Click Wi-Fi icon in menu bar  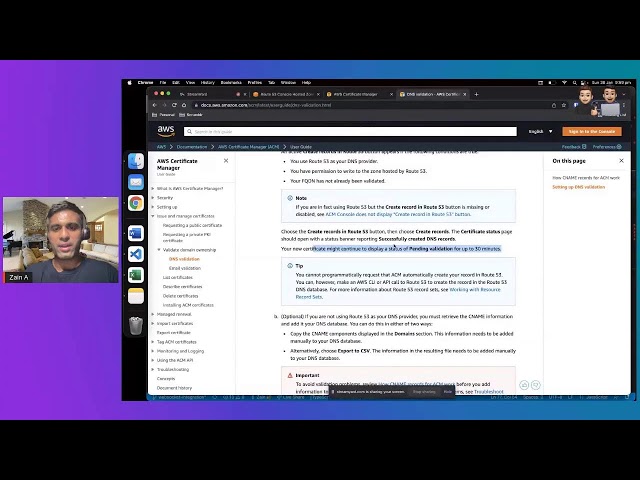[x=564, y=82]
